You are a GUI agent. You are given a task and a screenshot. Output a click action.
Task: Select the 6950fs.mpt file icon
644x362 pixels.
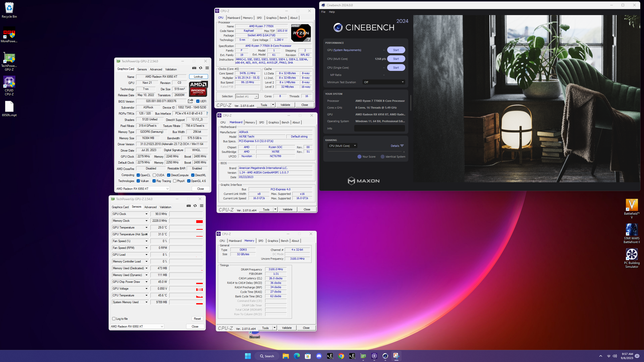(9, 109)
